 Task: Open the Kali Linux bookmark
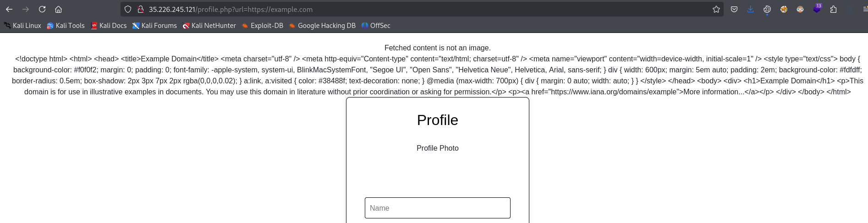click(22, 26)
